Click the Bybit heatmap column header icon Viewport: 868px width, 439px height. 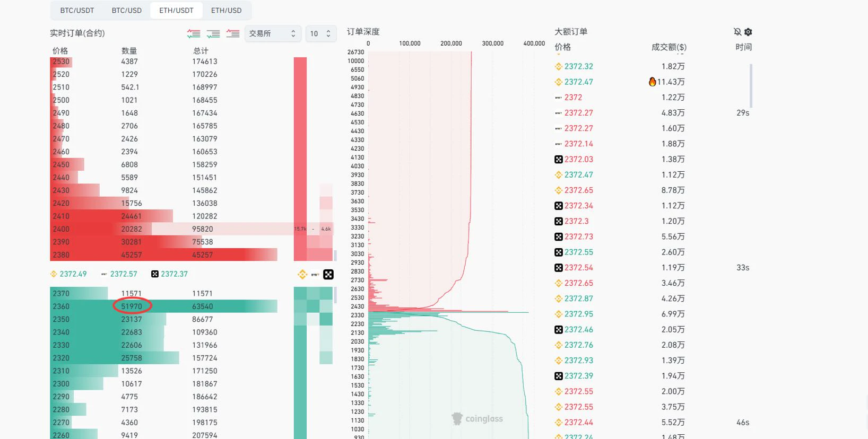click(x=315, y=274)
